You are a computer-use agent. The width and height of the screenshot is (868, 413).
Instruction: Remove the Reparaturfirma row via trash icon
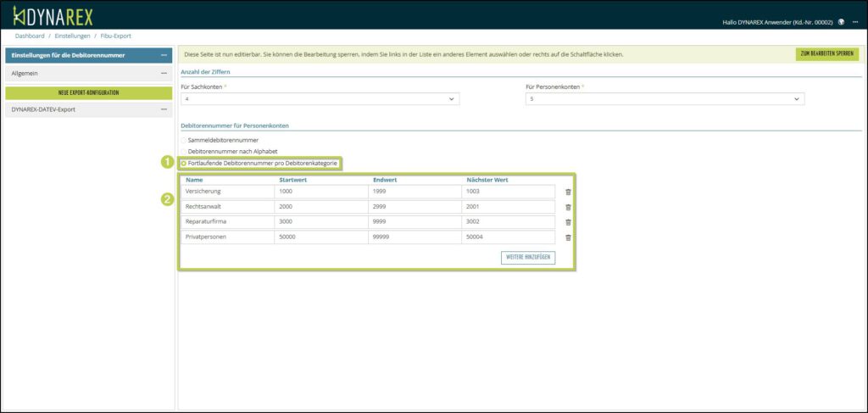(x=568, y=222)
